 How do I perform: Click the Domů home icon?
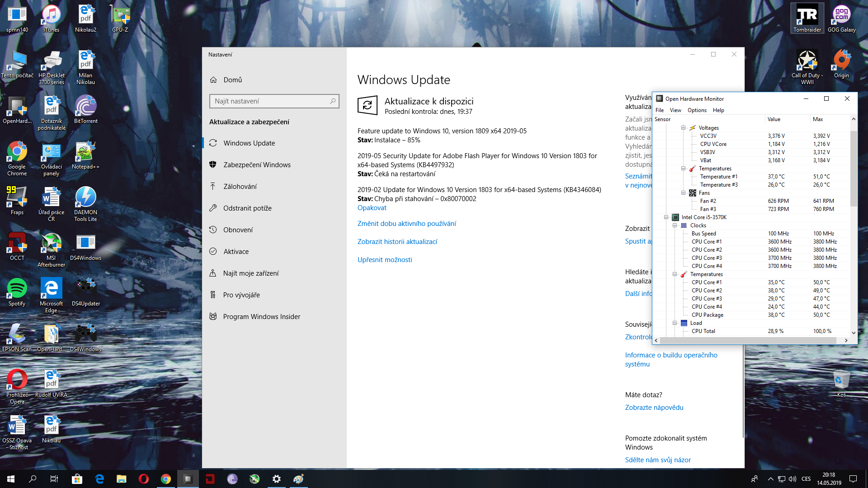(x=213, y=80)
